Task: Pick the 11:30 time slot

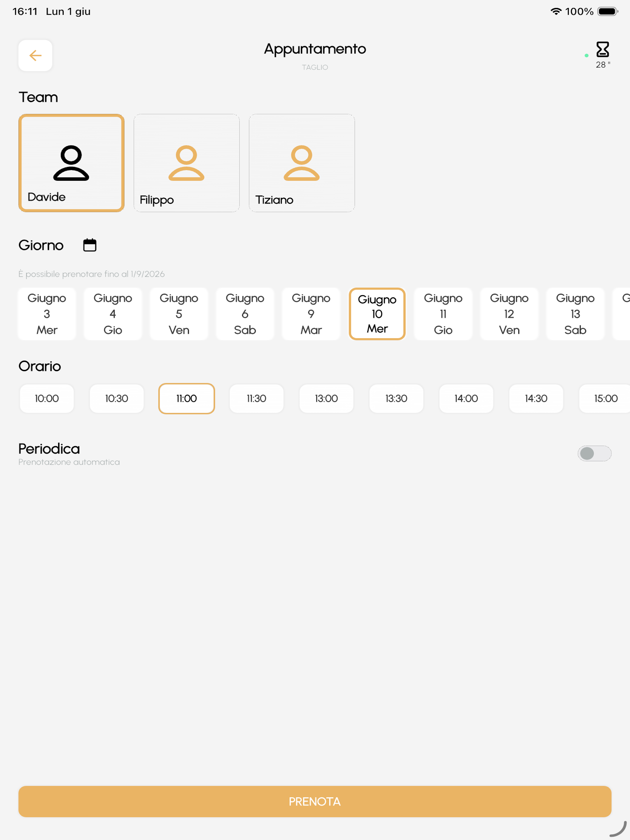Action: click(x=257, y=398)
